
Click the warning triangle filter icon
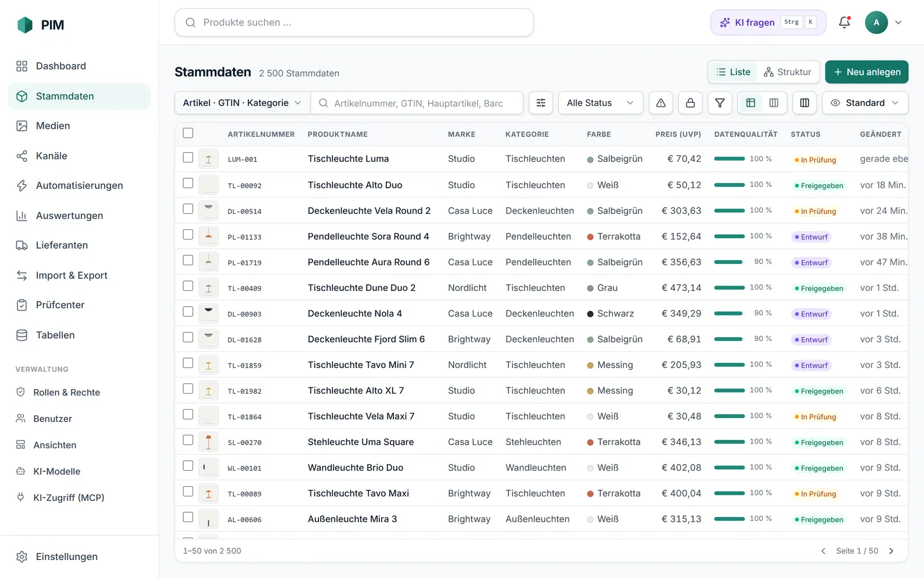[661, 103]
